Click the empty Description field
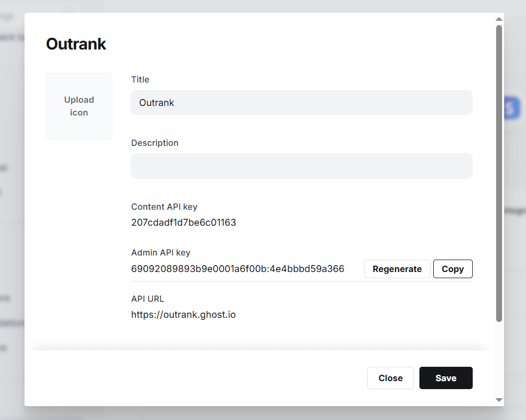Viewport: 526px width, 420px height. pos(302,166)
